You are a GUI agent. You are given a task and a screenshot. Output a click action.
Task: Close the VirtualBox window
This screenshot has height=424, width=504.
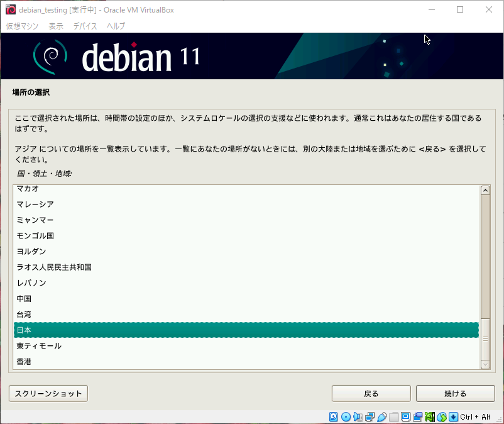point(488,9)
